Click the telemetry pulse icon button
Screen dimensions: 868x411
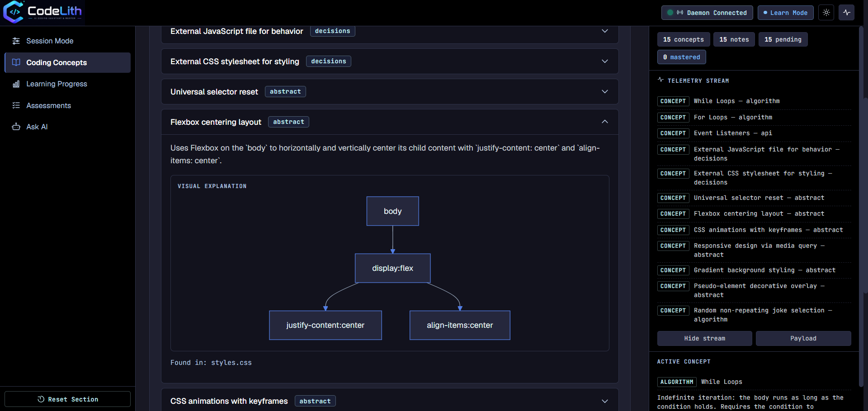pyautogui.click(x=847, y=13)
